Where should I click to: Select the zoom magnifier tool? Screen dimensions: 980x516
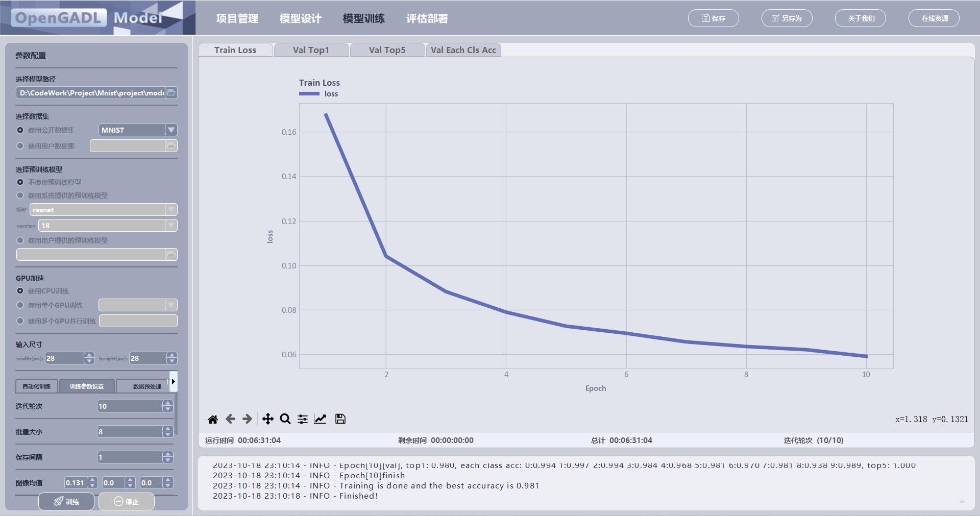[285, 419]
